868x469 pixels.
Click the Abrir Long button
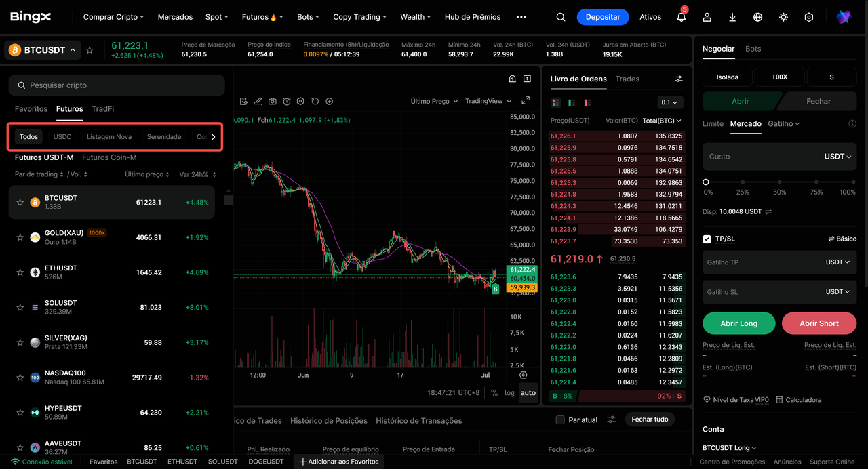[x=739, y=323]
